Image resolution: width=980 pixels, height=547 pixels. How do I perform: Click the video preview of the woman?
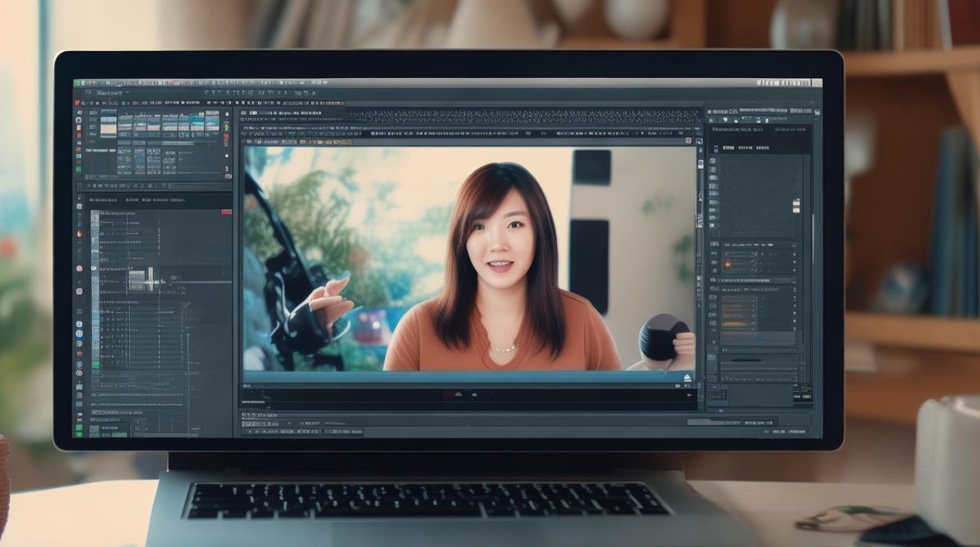pyautogui.click(x=469, y=258)
